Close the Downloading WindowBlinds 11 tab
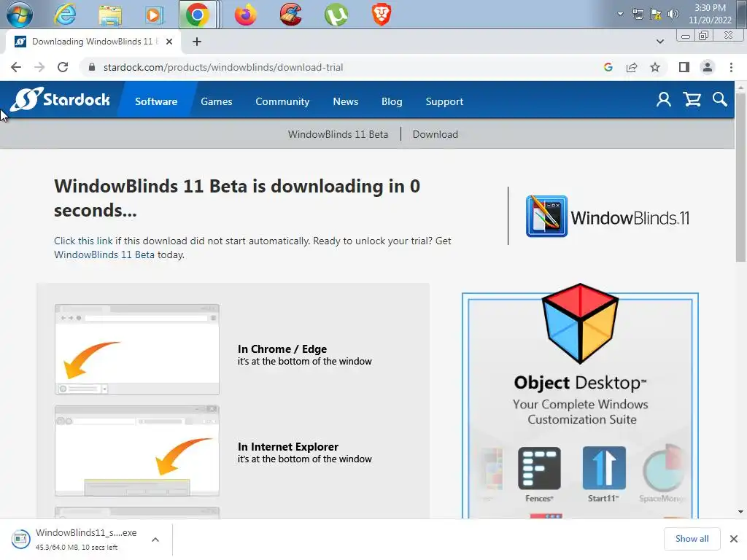Image resolution: width=747 pixels, height=560 pixels. (169, 42)
